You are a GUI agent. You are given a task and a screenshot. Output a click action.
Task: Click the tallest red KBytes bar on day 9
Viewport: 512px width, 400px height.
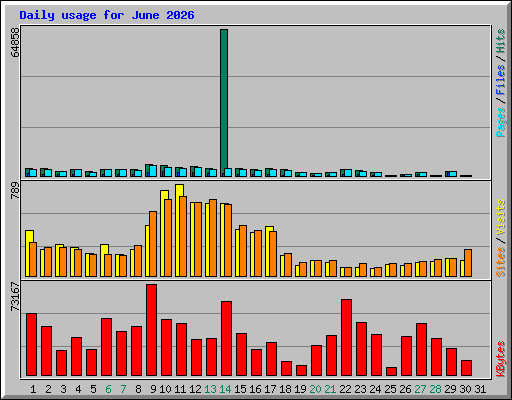pyautogui.click(x=151, y=330)
